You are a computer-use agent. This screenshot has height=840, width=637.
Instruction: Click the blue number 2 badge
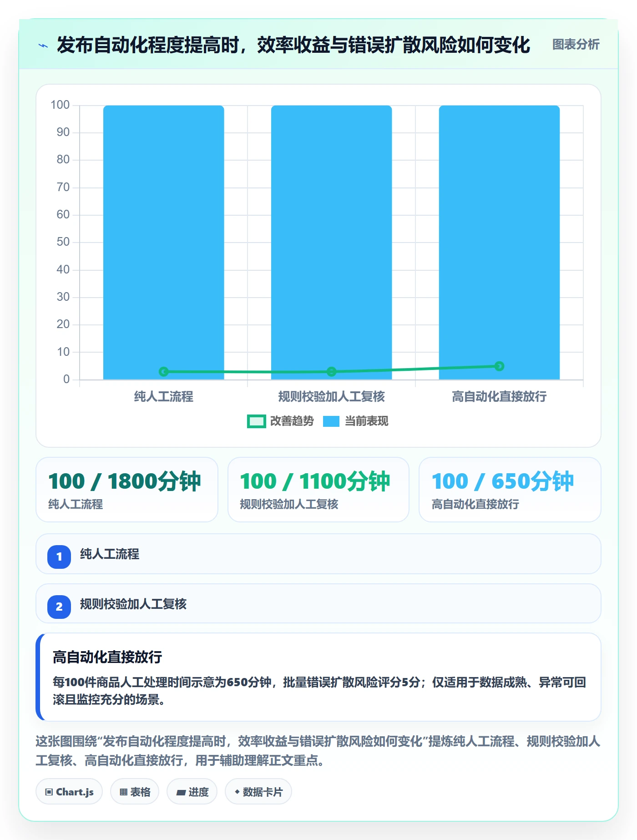pyautogui.click(x=59, y=607)
